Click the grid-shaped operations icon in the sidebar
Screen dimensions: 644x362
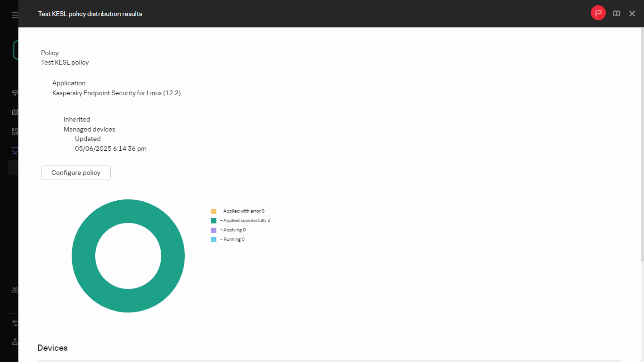(14, 131)
